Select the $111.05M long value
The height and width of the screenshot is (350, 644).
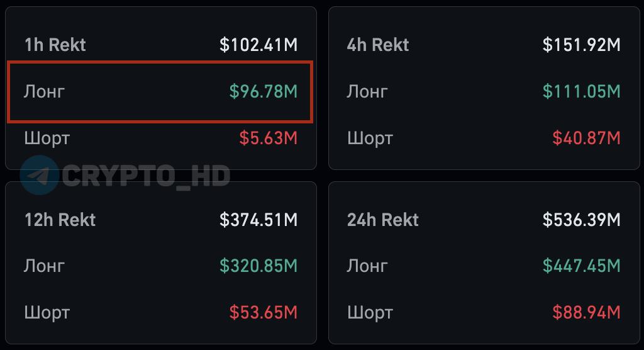582,91
